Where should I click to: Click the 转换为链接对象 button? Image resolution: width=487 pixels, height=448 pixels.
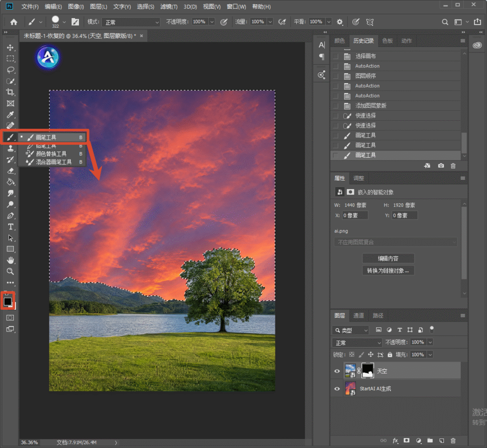[388, 270]
